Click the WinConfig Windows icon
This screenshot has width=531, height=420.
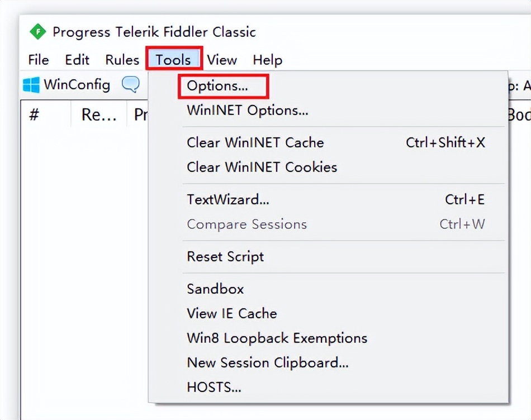coord(31,85)
